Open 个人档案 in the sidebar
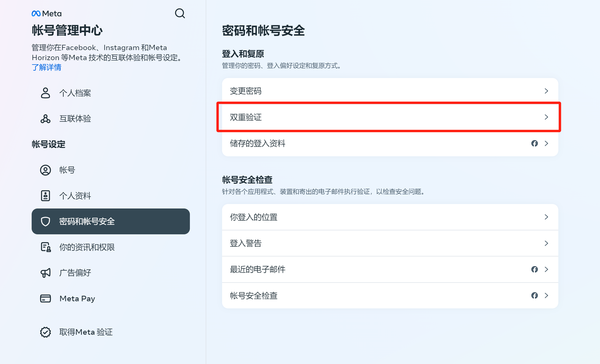 pyautogui.click(x=111, y=93)
